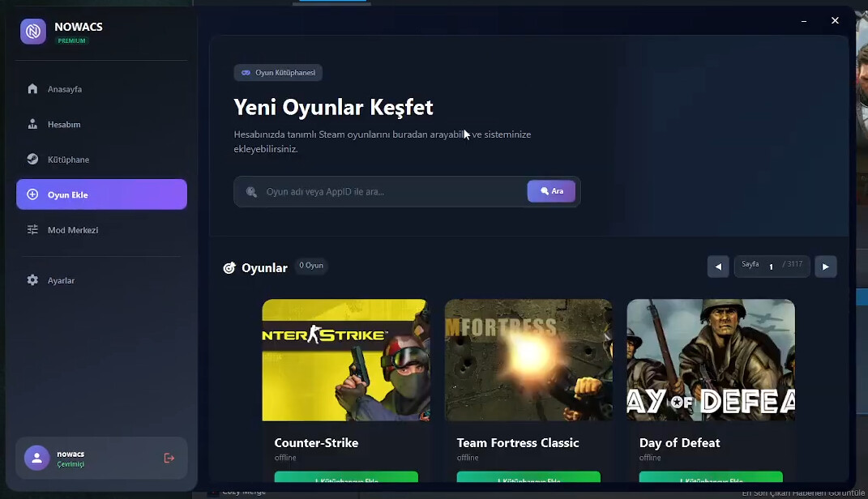868x499 pixels.
Task: Click the Day of Defeat title text
Action: [x=679, y=442]
